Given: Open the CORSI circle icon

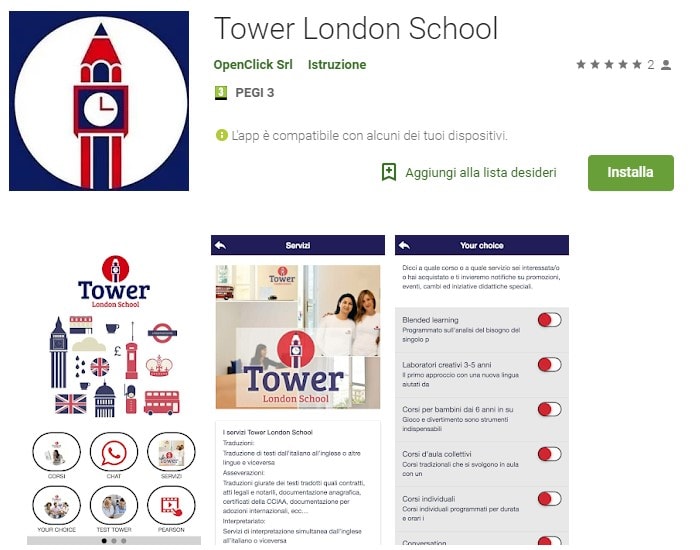Looking at the screenshot, I should [57, 452].
